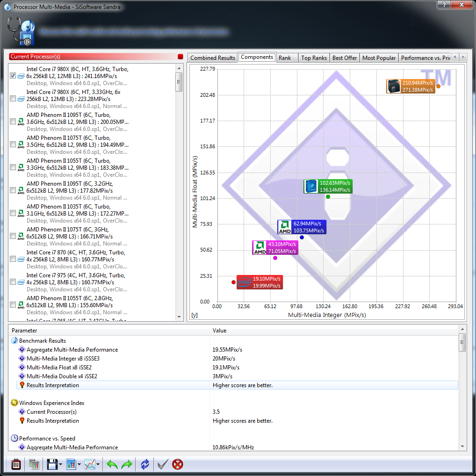Click the copy results icon in toolbar
This screenshot has width=476, height=476.
point(34,464)
